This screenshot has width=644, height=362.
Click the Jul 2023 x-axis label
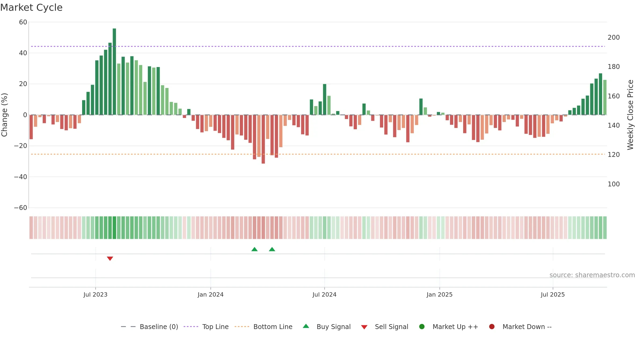pyautogui.click(x=96, y=295)
